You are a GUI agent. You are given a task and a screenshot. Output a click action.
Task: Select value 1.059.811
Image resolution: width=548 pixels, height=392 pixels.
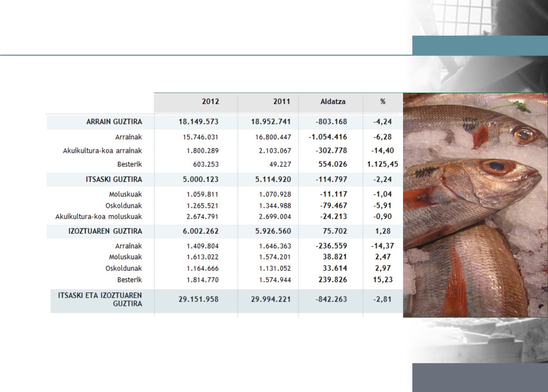pyautogui.click(x=202, y=195)
